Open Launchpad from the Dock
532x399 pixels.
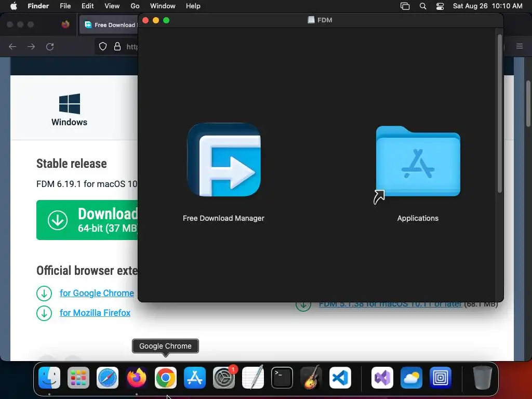click(x=78, y=378)
